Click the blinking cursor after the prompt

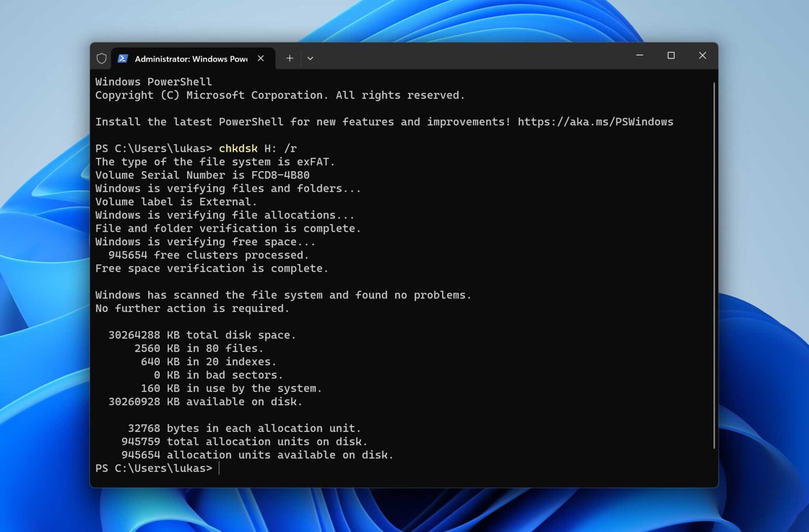tap(219, 468)
